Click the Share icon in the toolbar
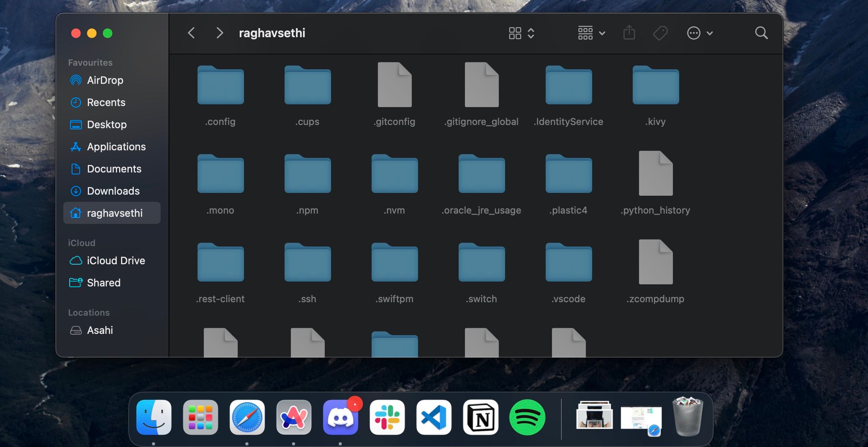Viewport: 868px width, 447px height. (x=629, y=33)
